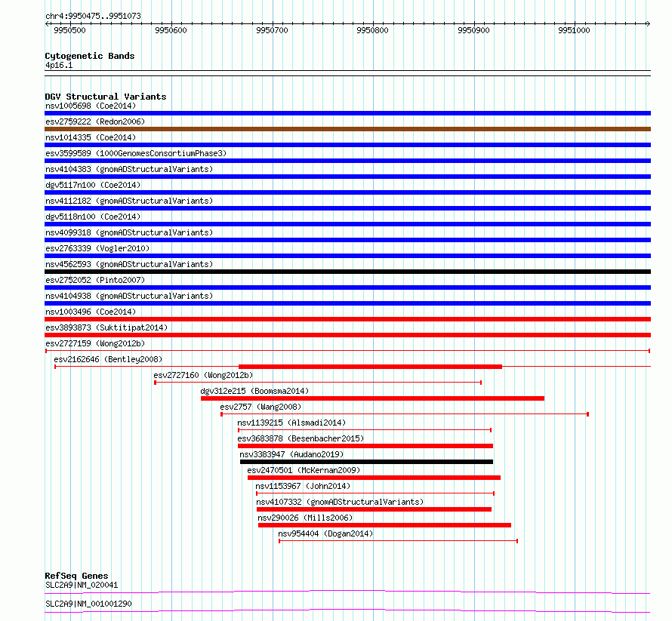The width and height of the screenshot is (672, 621).
Task: Click nsv1153967 (John2014) label
Action: coord(303,486)
